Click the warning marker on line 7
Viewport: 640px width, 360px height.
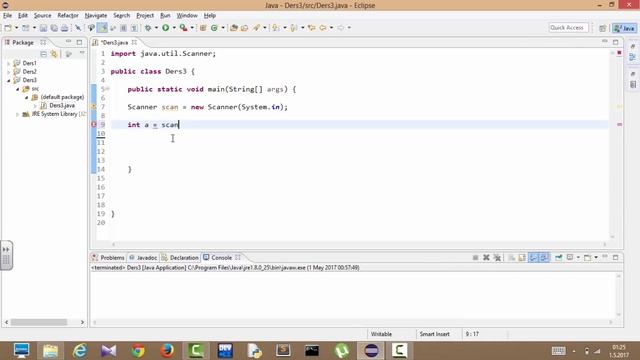pos(93,107)
